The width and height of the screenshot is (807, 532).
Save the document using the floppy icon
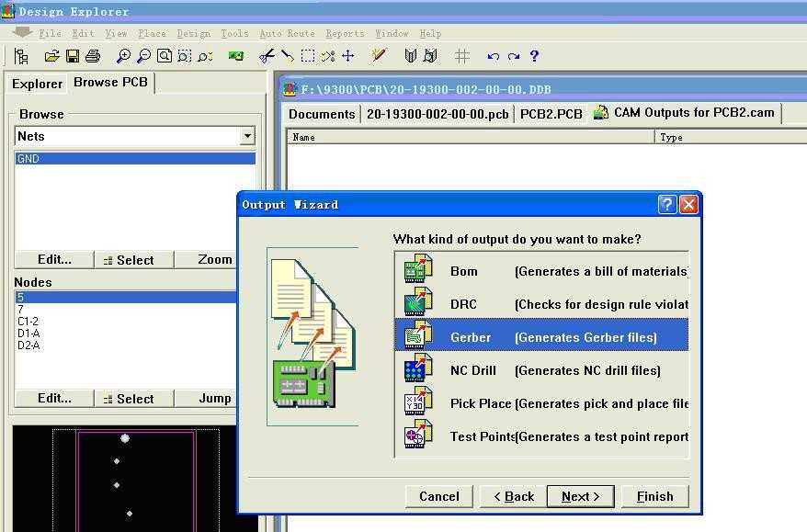[x=73, y=56]
